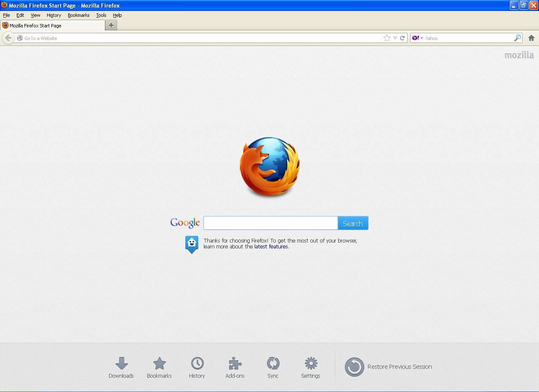539x392 pixels.
Task: Click the Home button in the toolbar
Action: [531, 38]
